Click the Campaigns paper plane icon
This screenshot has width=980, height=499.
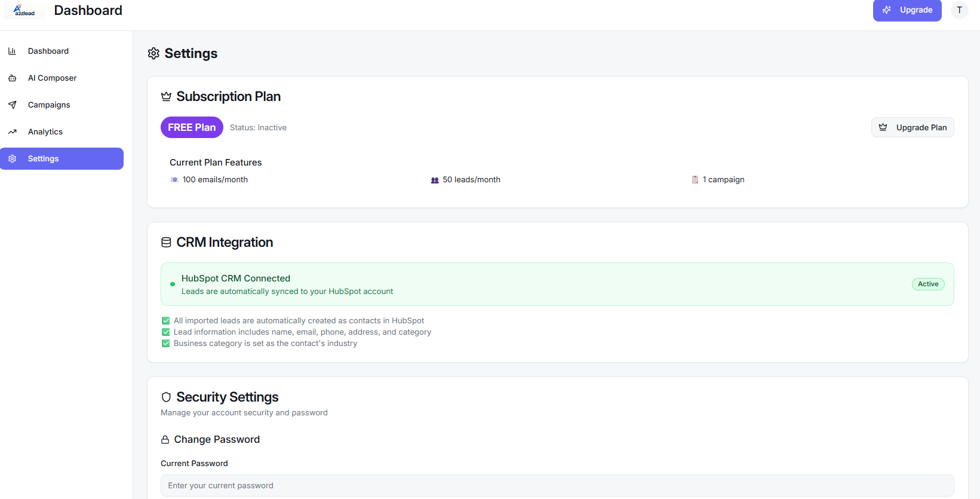coord(12,105)
